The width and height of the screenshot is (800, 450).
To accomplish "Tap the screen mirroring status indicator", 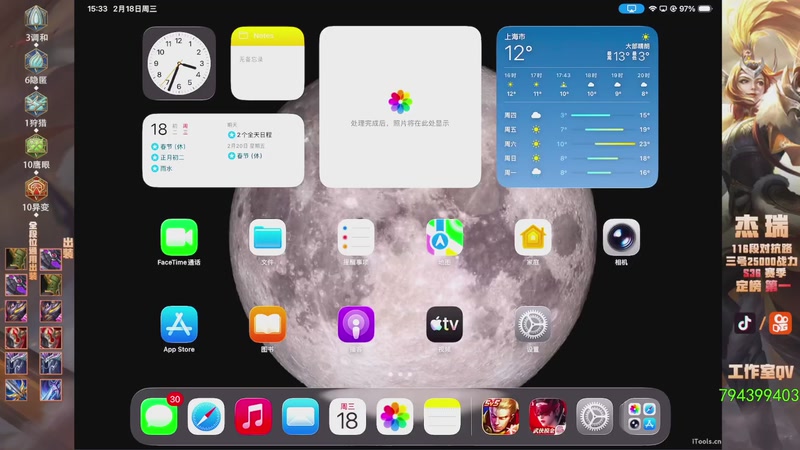I will pos(631,9).
